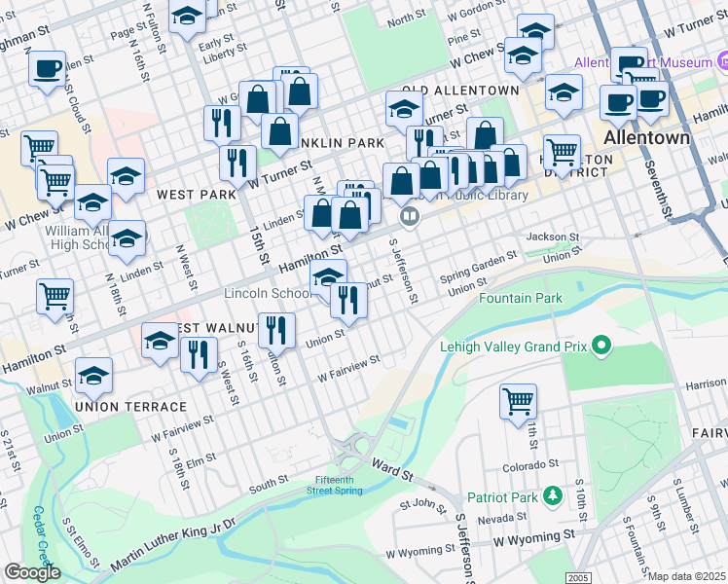The image size is (728, 584).
Task: Click the shopping bag marker below Turner St near Old Allentown
Action: [x=485, y=135]
